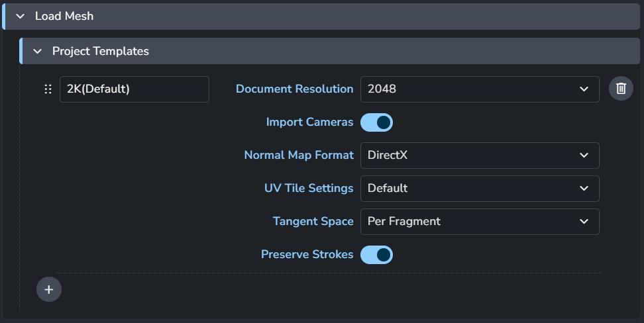Image resolution: width=644 pixels, height=323 pixels.
Task: Click the Preserve Strokes label text
Action: point(307,254)
